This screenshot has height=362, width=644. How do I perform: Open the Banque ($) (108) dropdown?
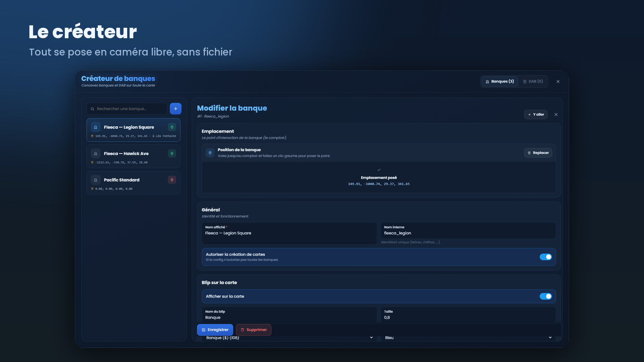click(289, 338)
